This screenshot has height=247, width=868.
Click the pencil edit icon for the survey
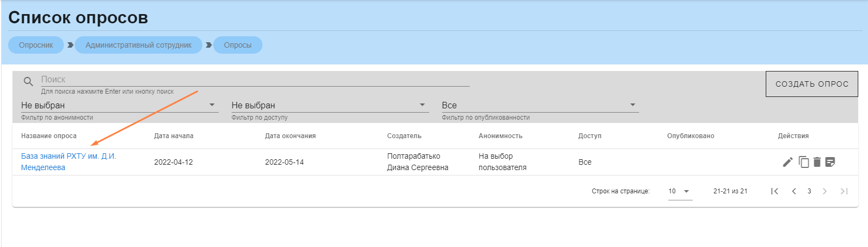pyautogui.click(x=788, y=162)
